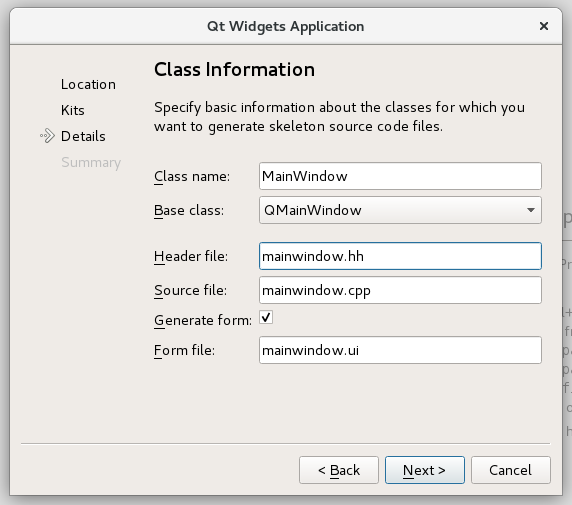Select the Details step in sidebar
Viewport: 572px width, 505px height.
pyautogui.click(x=83, y=136)
